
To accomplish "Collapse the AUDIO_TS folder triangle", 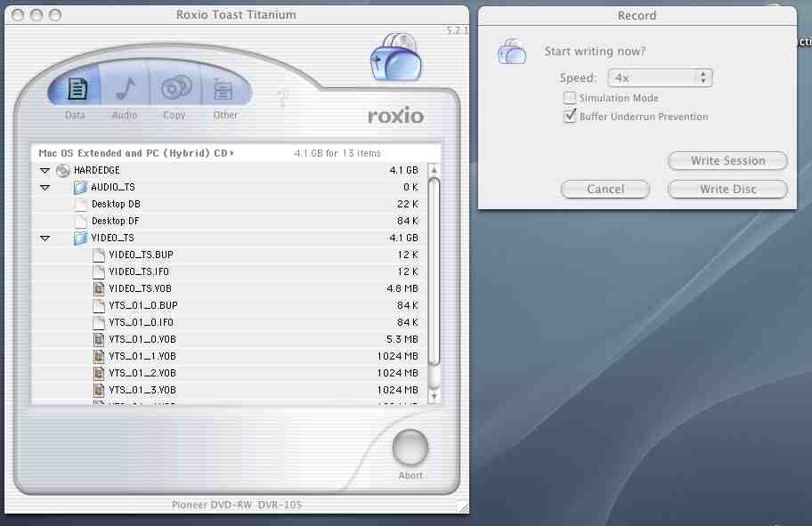I will [x=45, y=188].
